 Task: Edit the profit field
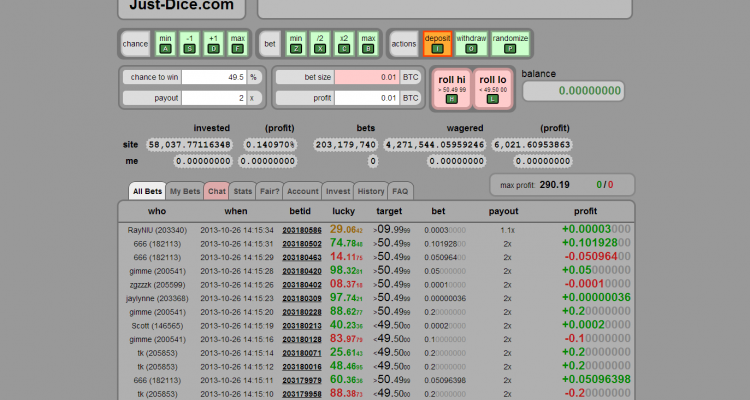(x=367, y=98)
